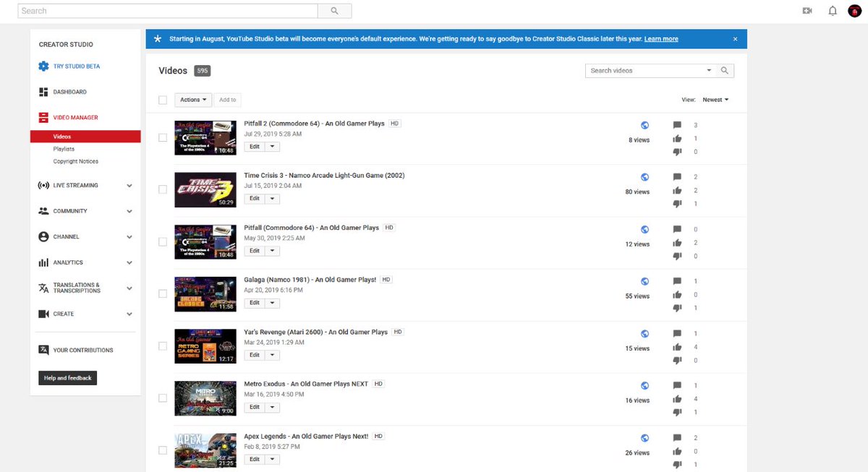Check the Apex Legends video checkbox
The height and width of the screenshot is (472, 868).
(163, 450)
